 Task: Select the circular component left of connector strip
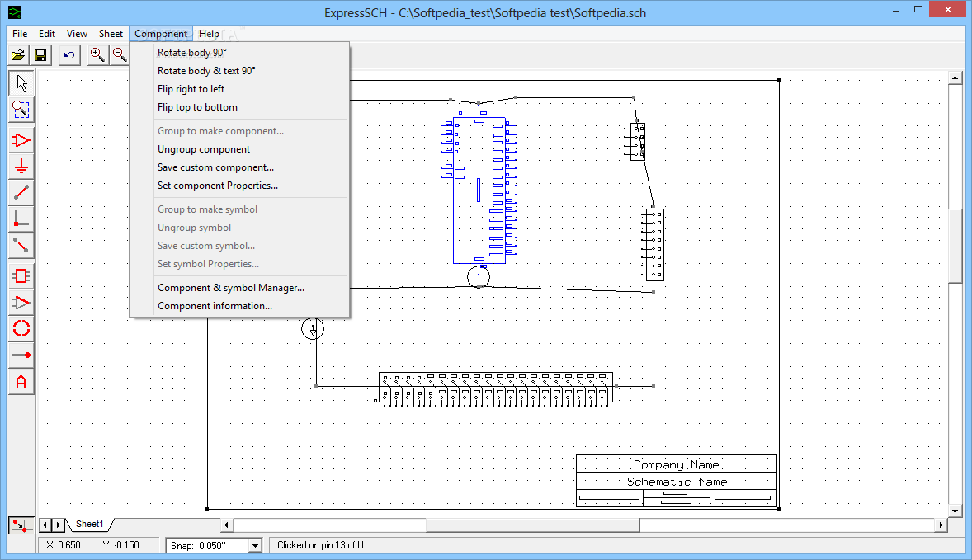[x=313, y=328]
